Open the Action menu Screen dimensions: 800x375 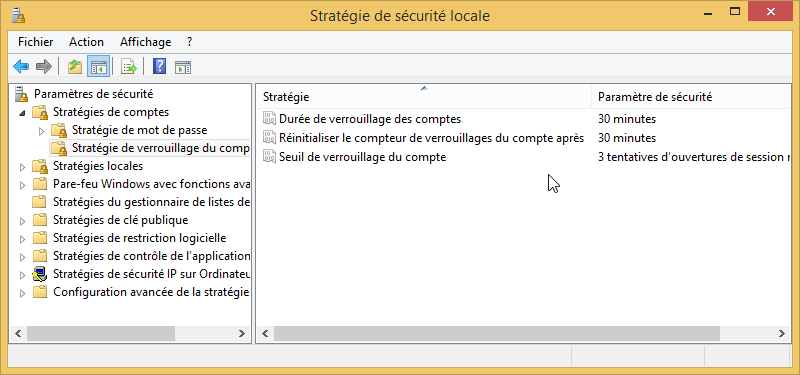(x=86, y=42)
